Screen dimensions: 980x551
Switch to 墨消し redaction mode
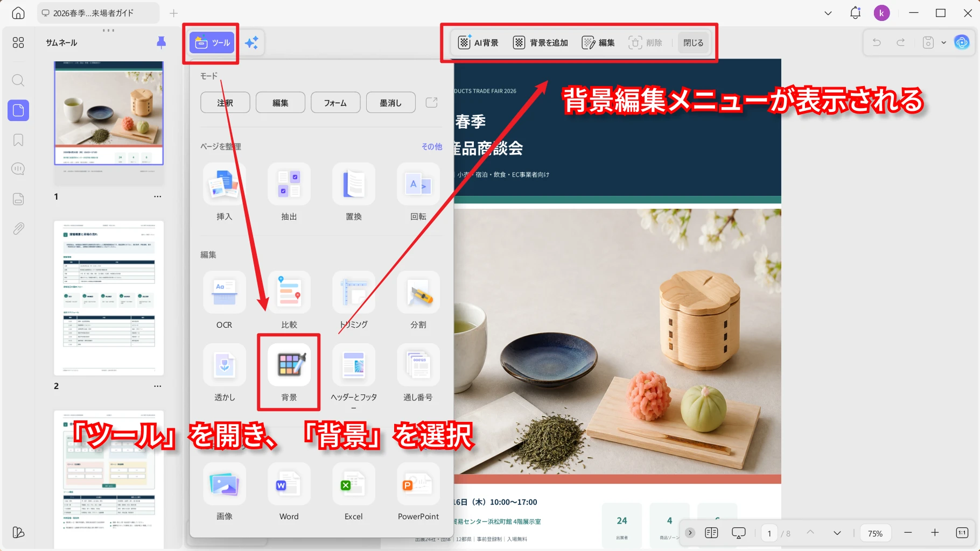[x=390, y=103]
